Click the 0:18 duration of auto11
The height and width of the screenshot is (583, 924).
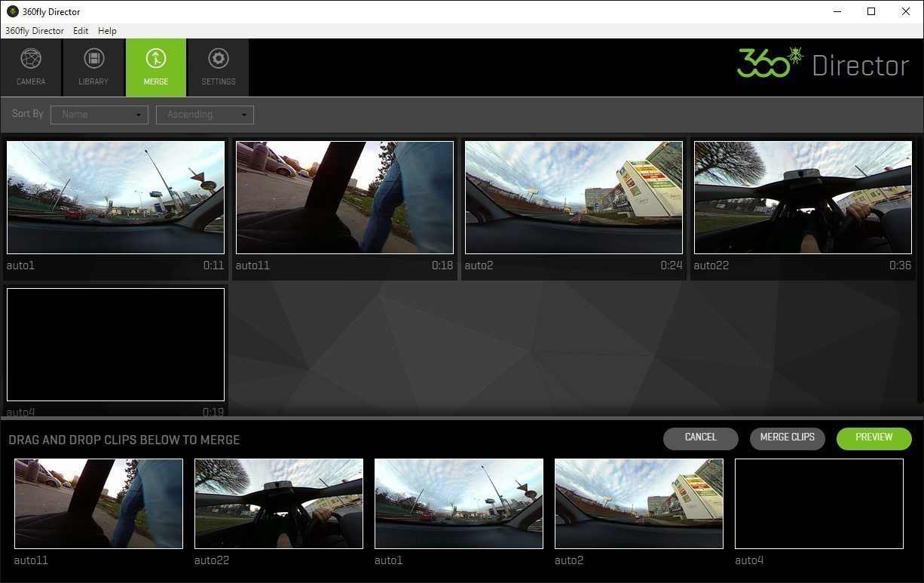[x=442, y=265]
